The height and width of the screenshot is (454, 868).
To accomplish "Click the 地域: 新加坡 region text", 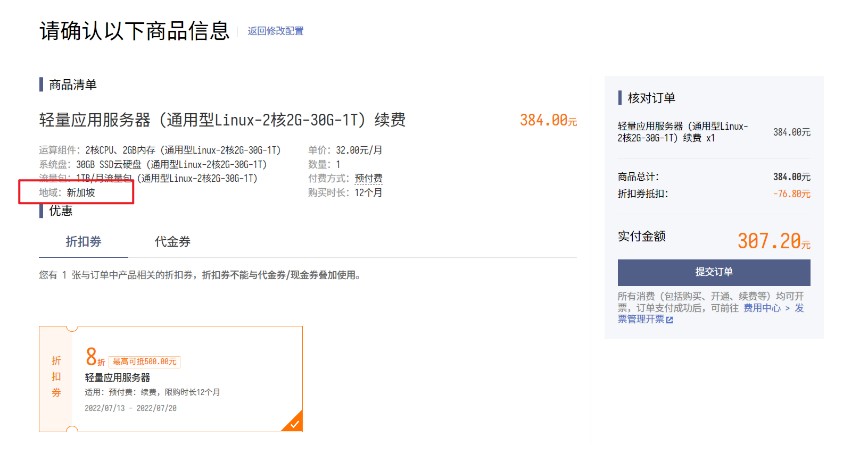I will (x=67, y=192).
